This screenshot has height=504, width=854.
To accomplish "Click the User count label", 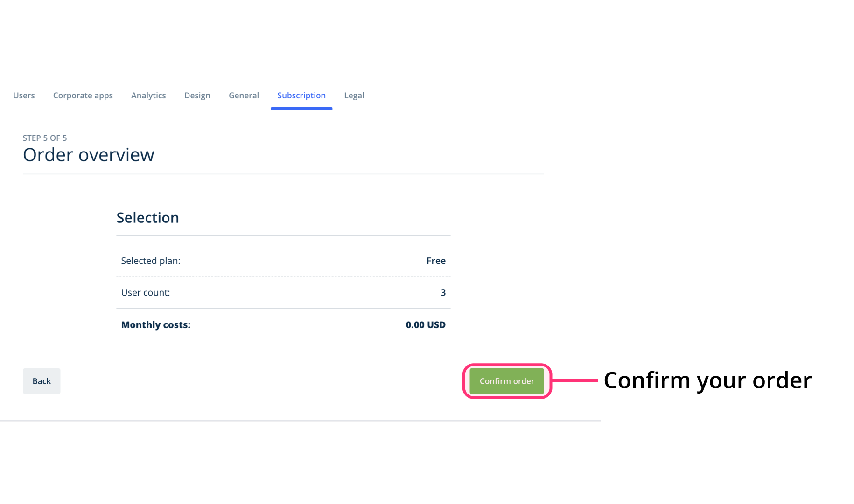I will [146, 292].
